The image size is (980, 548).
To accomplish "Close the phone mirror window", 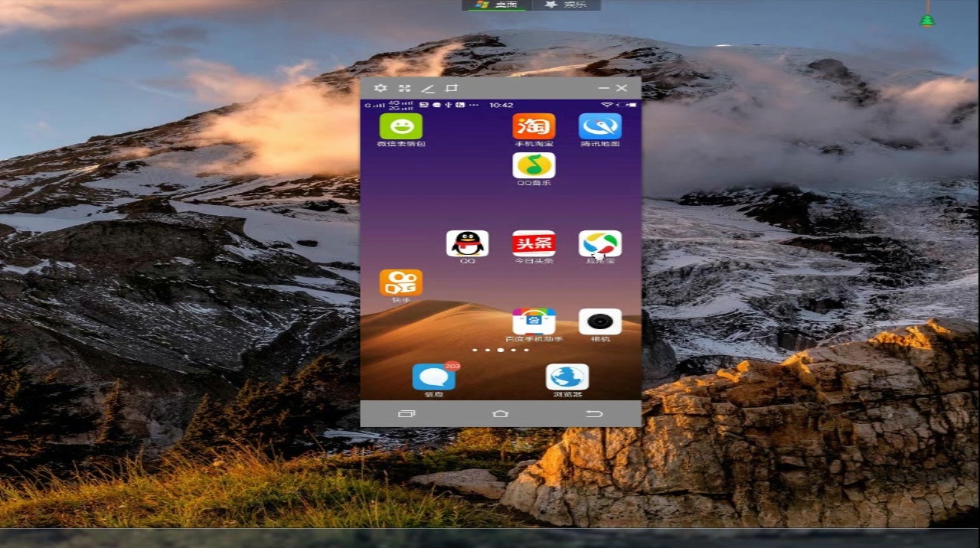I will point(622,88).
